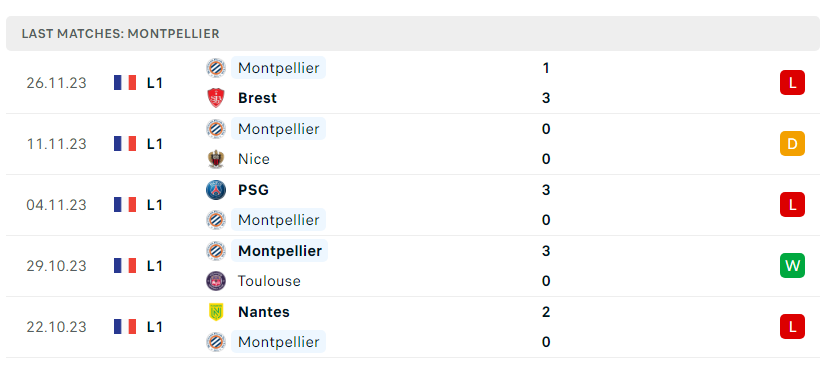This screenshot has width=821, height=367.
Task: Click the PSG club logo
Action: point(216,190)
